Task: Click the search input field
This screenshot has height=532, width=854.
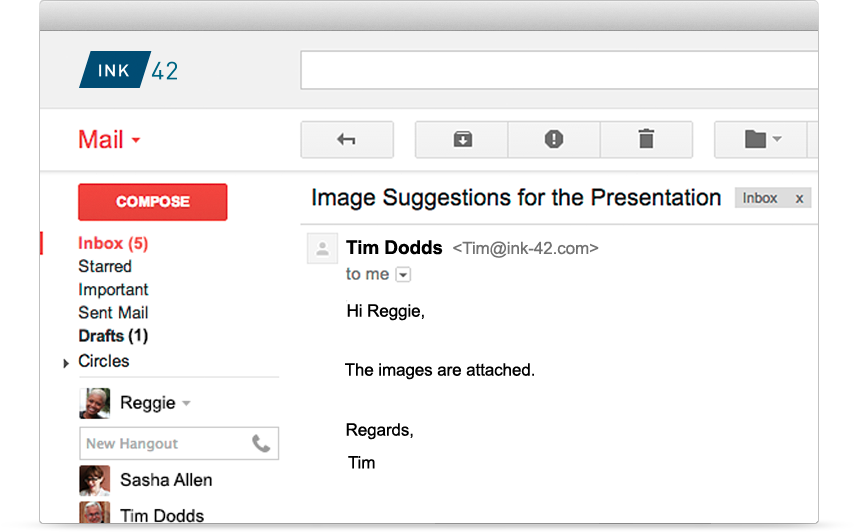Action: pyautogui.click(x=559, y=70)
